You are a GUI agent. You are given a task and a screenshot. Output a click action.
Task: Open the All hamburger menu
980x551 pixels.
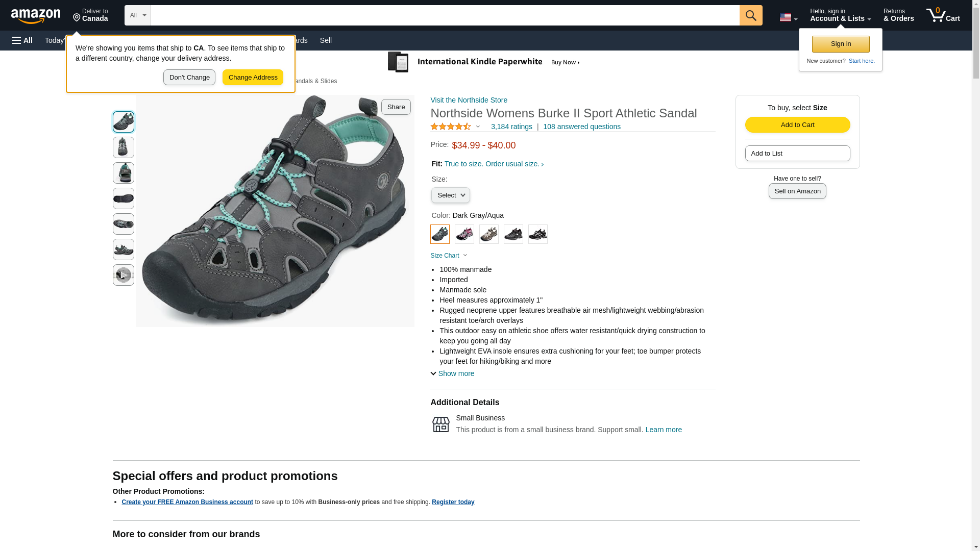coord(22,40)
